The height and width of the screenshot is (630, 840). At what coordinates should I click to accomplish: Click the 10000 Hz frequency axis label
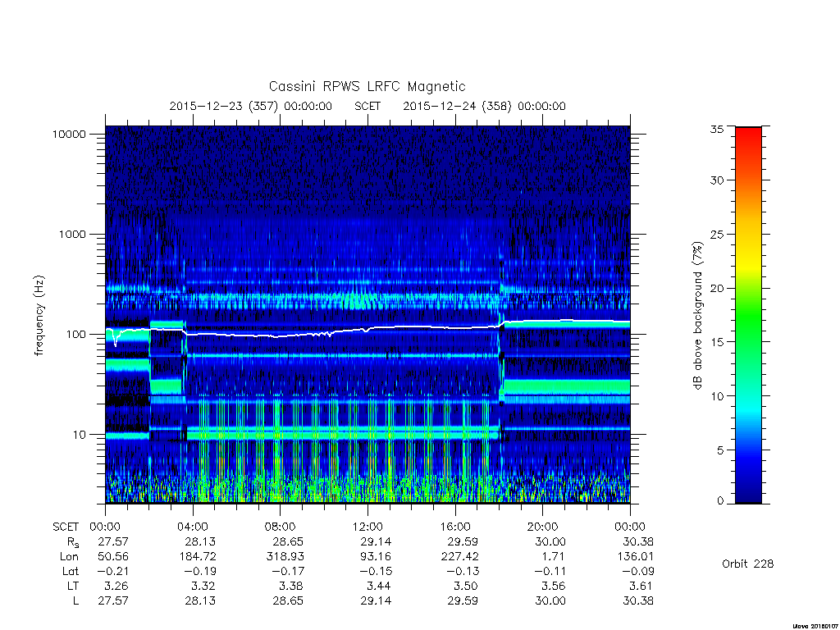click(69, 134)
